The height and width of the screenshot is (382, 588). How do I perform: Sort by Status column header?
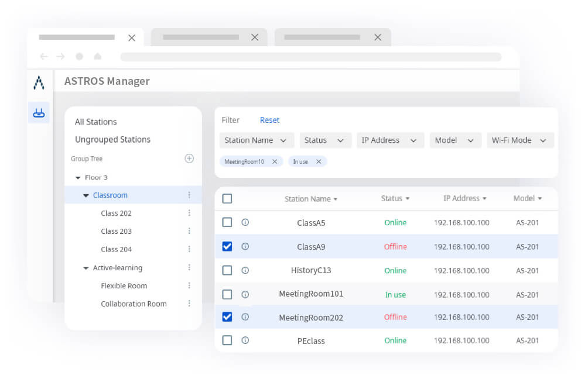(x=395, y=198)
